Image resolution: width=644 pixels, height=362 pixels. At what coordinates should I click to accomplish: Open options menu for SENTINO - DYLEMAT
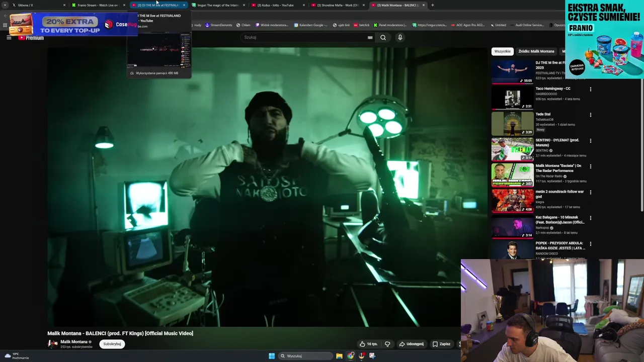tap(590, 141)
